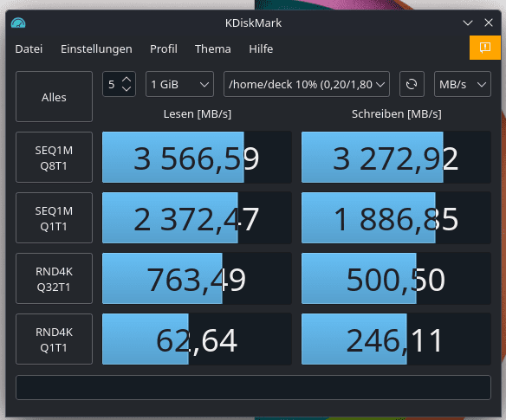Click the 3 272,92 write result bar
506x420 pixels.
[x=396, y=158]
